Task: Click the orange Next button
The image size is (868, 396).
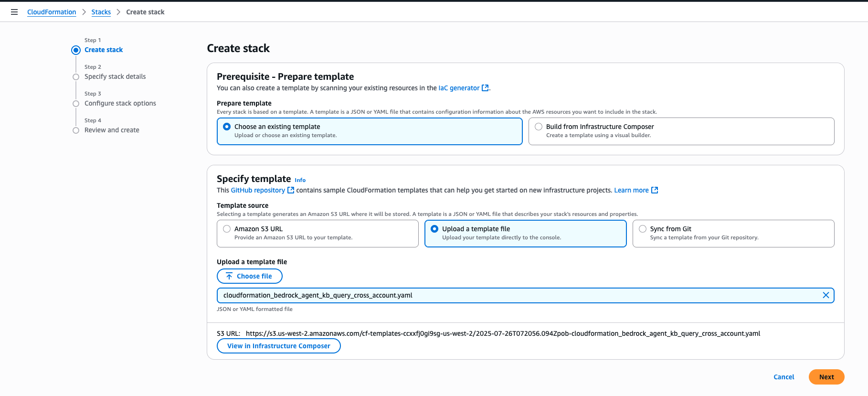Action: pyautogui.click(x=826, y=377)
